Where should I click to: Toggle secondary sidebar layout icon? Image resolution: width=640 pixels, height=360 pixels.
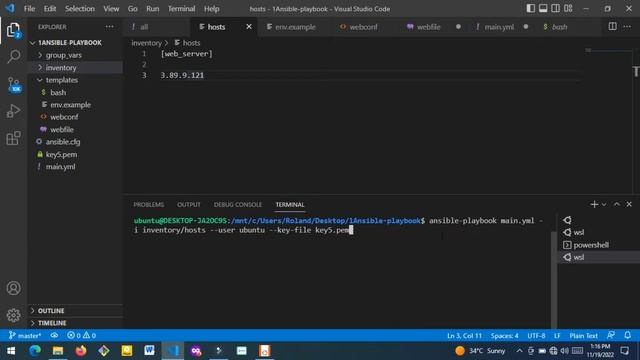click(x=556, y=9)
